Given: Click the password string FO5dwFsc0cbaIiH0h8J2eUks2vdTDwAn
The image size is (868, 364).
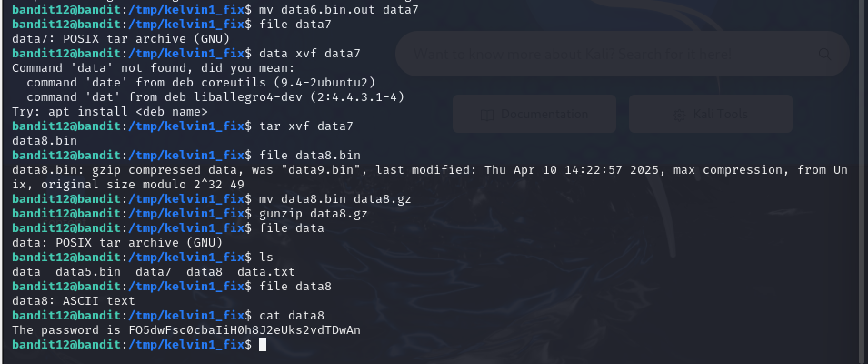Looking at the screenshot, I should point(241,330).
